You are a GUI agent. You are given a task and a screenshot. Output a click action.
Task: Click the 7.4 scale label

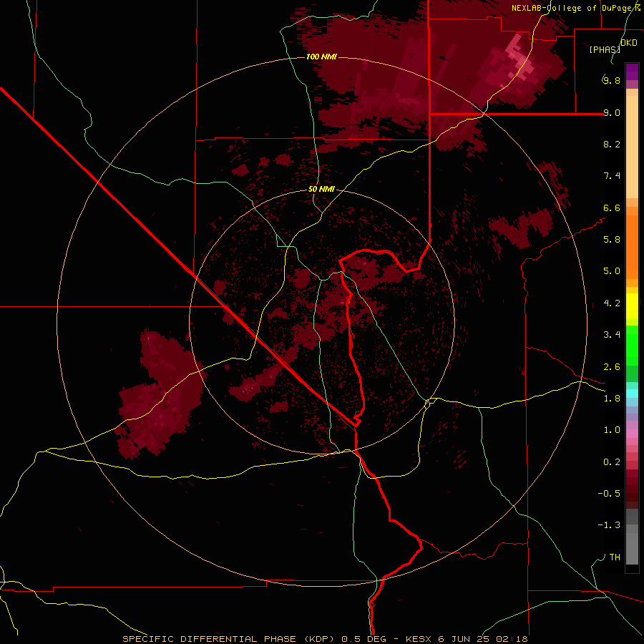(x=612, y=176)
